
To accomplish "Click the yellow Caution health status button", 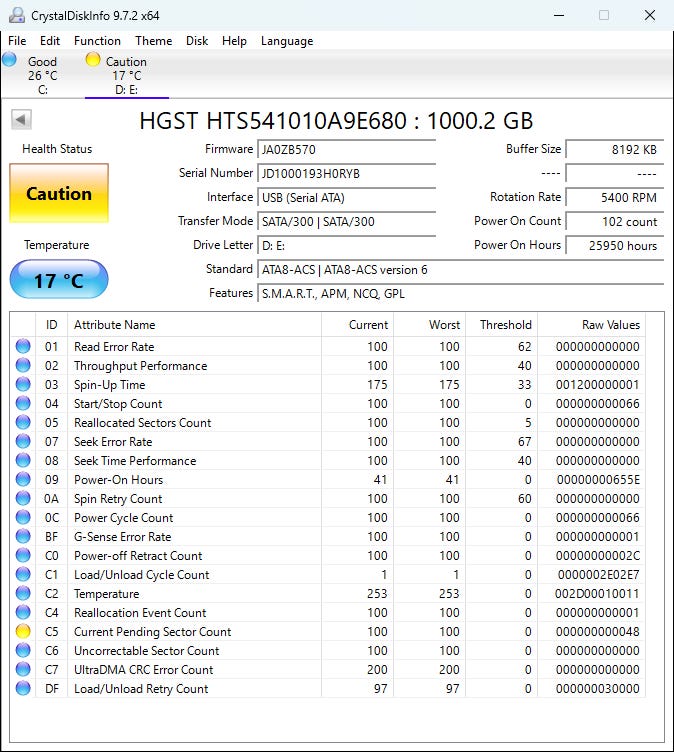I will click(x=59, y=194).
